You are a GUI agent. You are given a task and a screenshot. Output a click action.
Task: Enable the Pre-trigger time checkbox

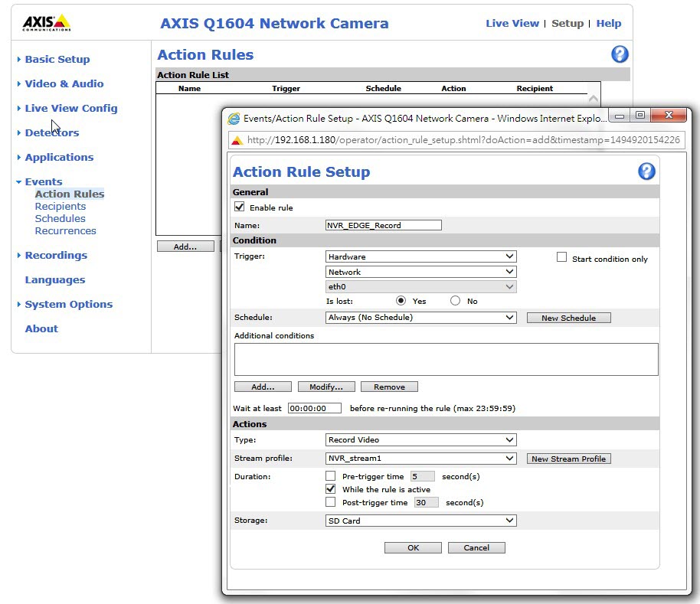click(330, 475)
